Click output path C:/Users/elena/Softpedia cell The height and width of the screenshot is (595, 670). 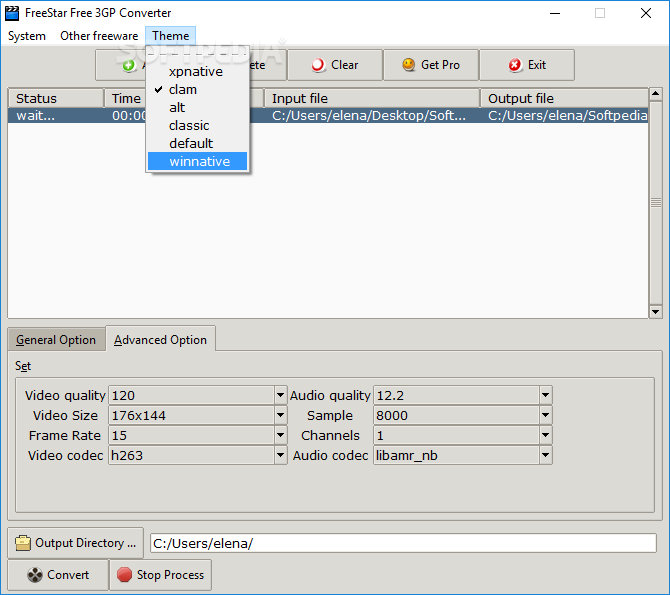coord(567,115)
